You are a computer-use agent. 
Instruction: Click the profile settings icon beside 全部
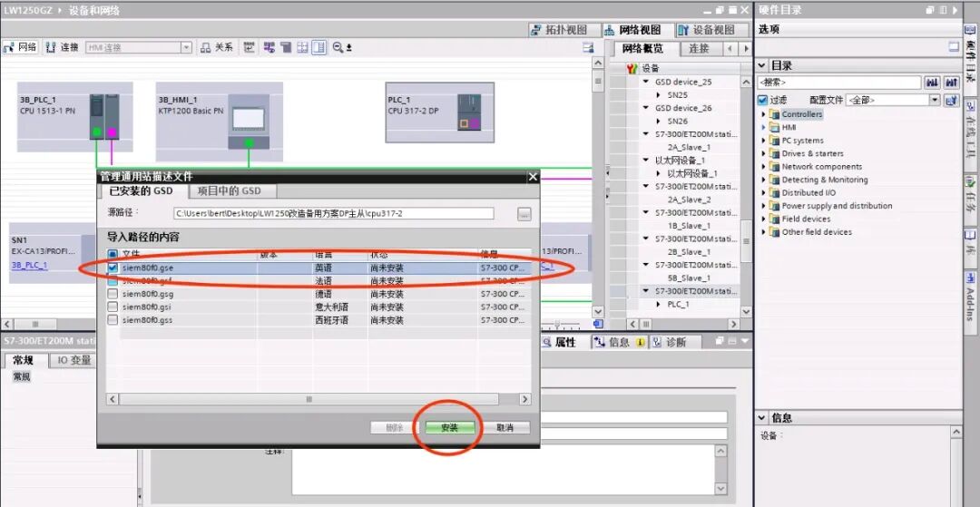point(951,100)
